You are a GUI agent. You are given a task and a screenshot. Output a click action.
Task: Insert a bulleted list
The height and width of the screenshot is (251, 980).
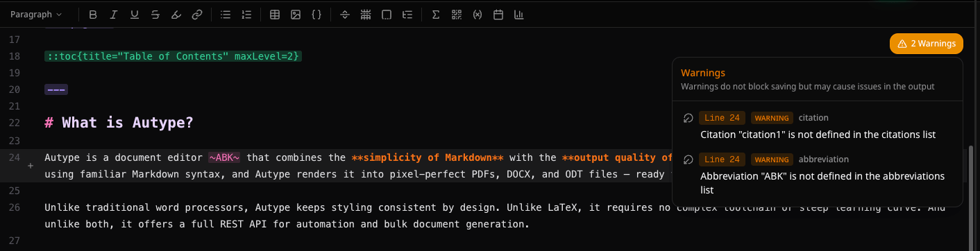tap(225, 14)
